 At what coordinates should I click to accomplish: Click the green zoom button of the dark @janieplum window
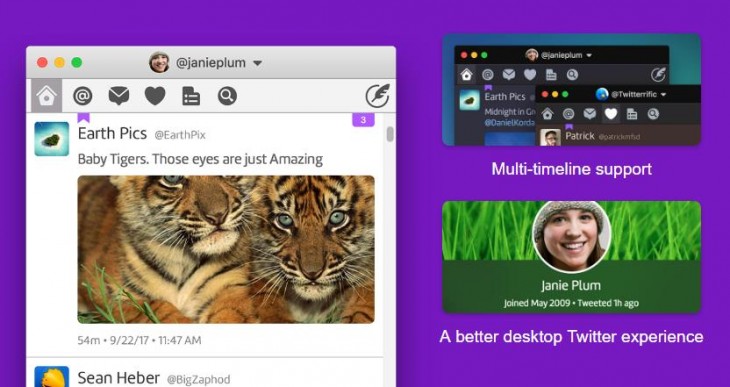click(484, 55)
